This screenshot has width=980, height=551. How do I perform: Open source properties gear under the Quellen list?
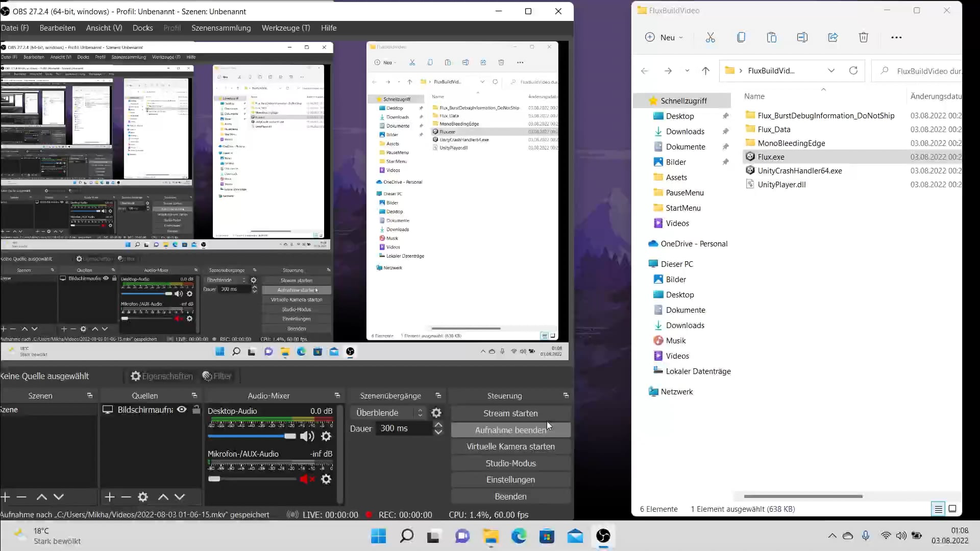143,497
